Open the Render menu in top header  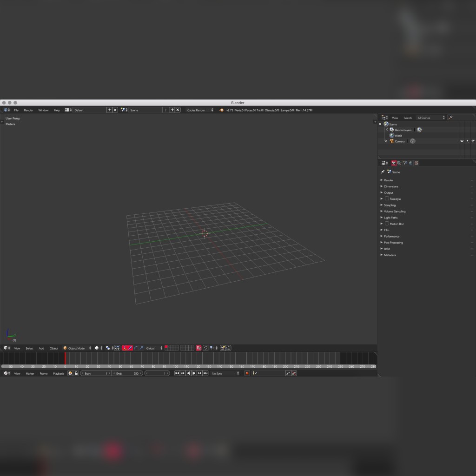(x=28, y=110)
